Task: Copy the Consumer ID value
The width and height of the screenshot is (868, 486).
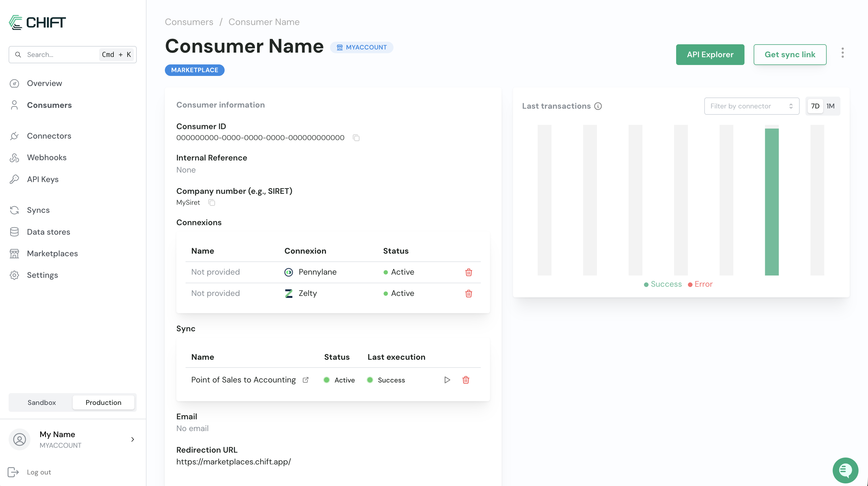Action: click(x=356, y=138)
